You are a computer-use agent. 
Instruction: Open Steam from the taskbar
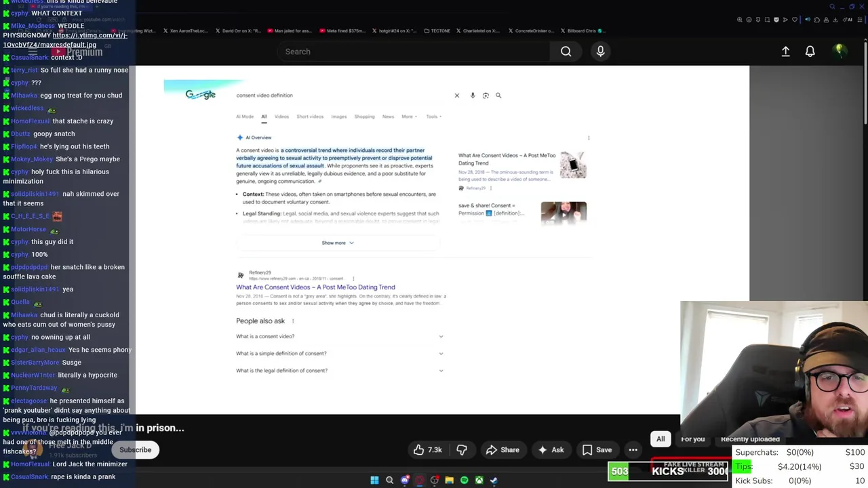point(494,481)
